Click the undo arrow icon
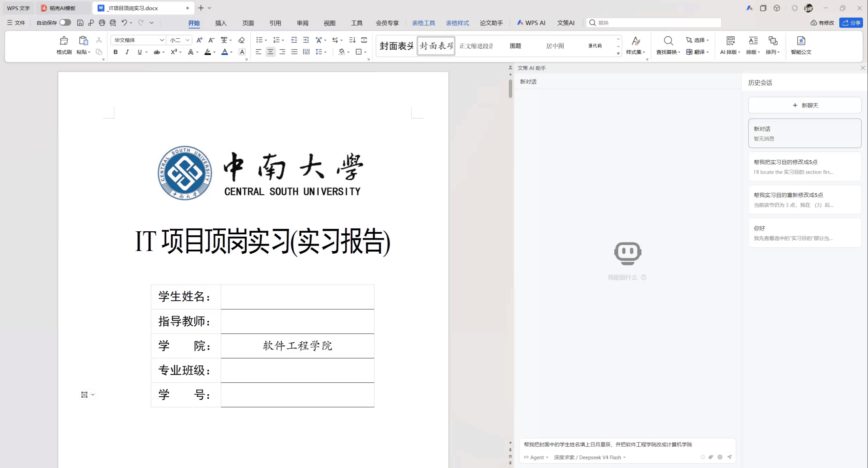 tap(124, 23)
